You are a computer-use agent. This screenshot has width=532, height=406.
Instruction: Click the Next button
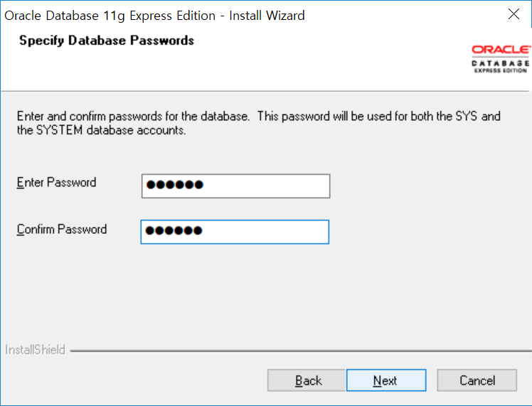pos(386,380)
